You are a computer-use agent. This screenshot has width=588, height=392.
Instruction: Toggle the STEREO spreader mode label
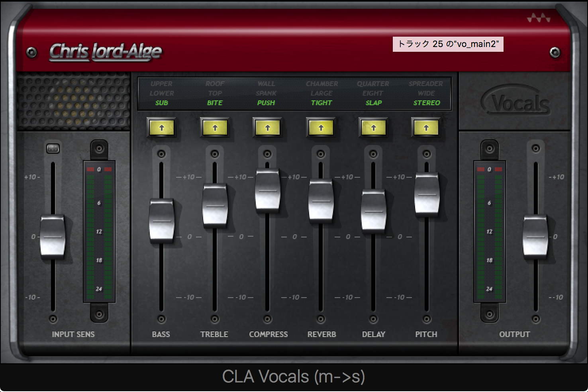point(426,103)
